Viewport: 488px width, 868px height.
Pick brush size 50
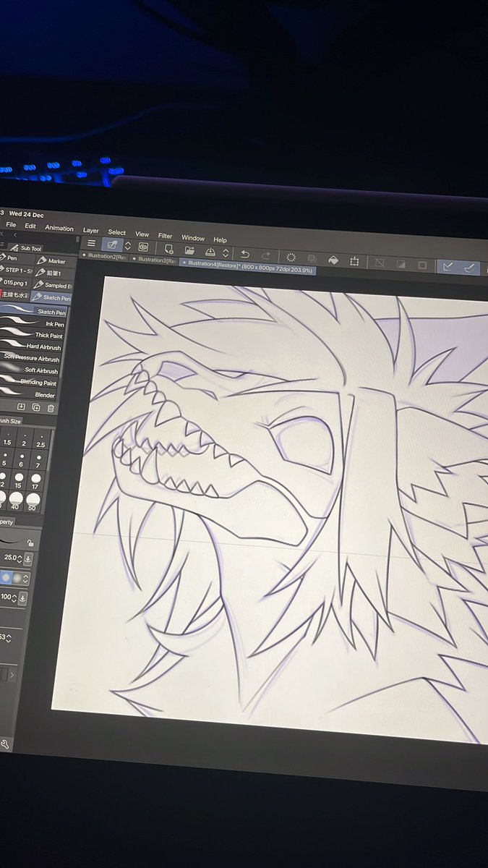tap(33, 503)
